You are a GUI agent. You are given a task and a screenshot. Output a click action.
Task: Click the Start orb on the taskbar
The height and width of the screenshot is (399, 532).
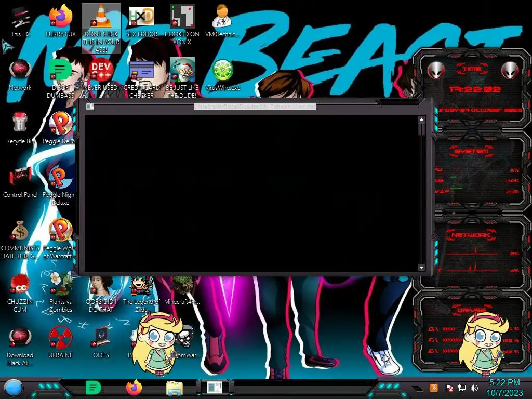coord(14,388)
